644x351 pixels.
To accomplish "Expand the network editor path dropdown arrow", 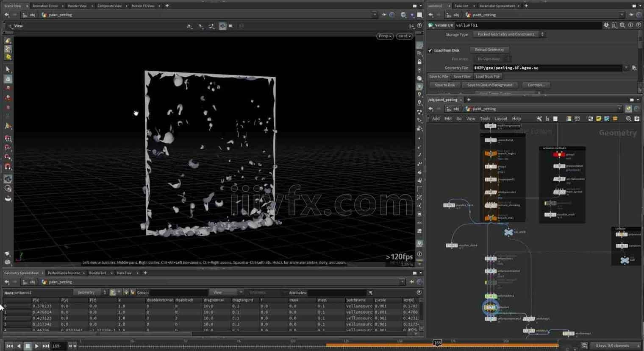I will (619, 109).
